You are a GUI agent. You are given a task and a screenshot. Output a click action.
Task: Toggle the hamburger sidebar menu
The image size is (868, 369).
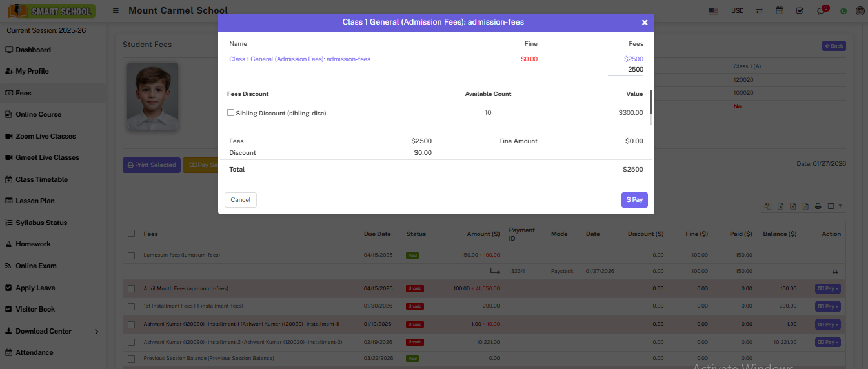pos(116,11)
